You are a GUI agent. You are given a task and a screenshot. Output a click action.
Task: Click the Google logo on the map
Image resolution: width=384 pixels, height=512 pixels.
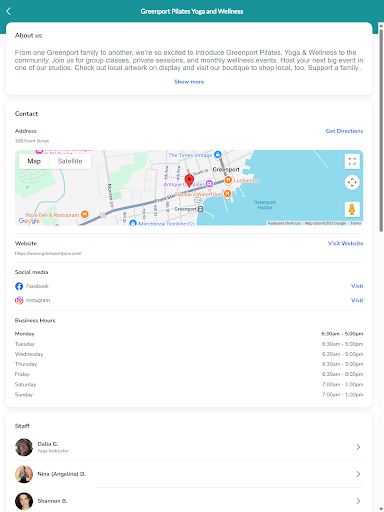point(29,221)
